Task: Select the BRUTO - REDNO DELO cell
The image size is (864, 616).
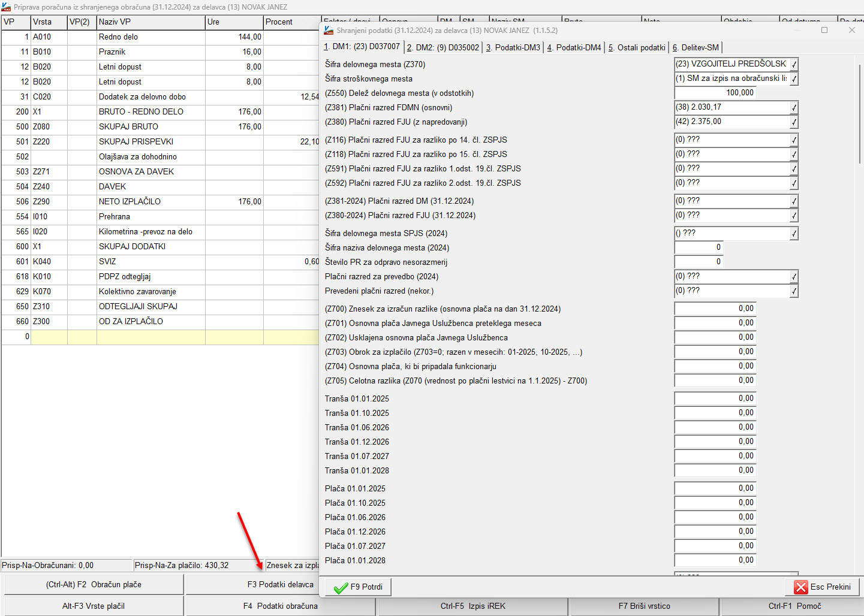Action: 151,112
